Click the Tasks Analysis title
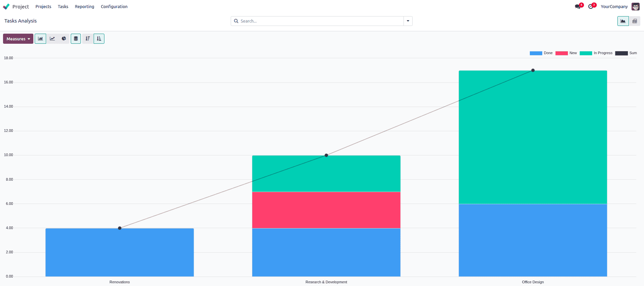Image resolution: width=644 pixels, height=286 pixels. click(x=21, y=21)
